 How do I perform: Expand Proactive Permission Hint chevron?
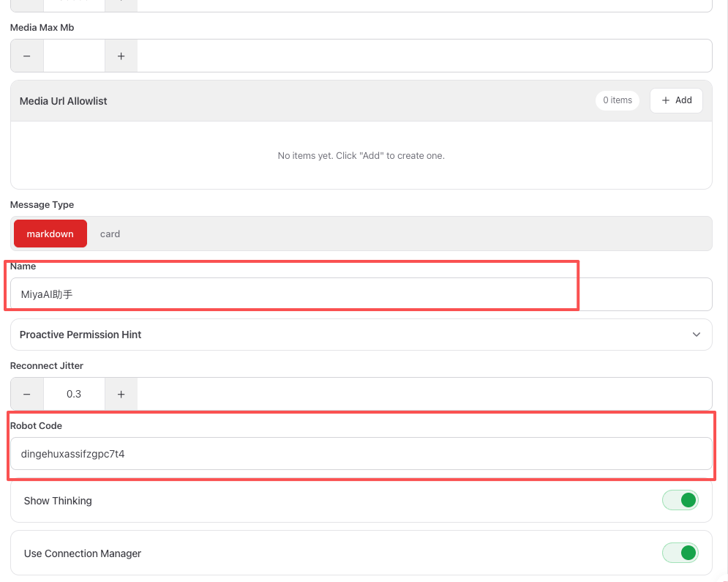[696, 335]
